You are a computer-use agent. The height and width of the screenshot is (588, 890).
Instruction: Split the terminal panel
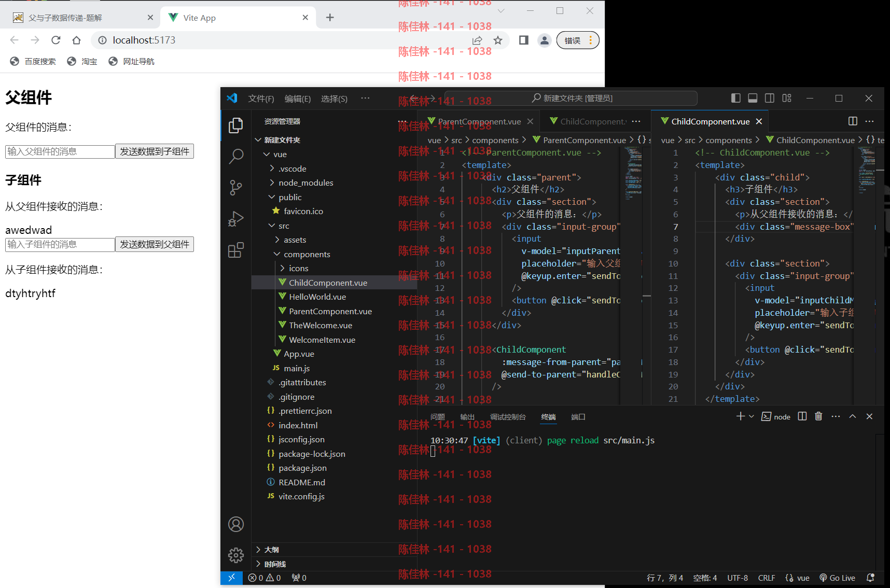pos(802,416)
